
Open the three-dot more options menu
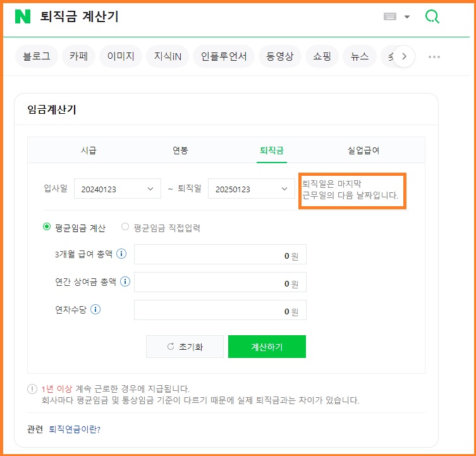point(434,57)
